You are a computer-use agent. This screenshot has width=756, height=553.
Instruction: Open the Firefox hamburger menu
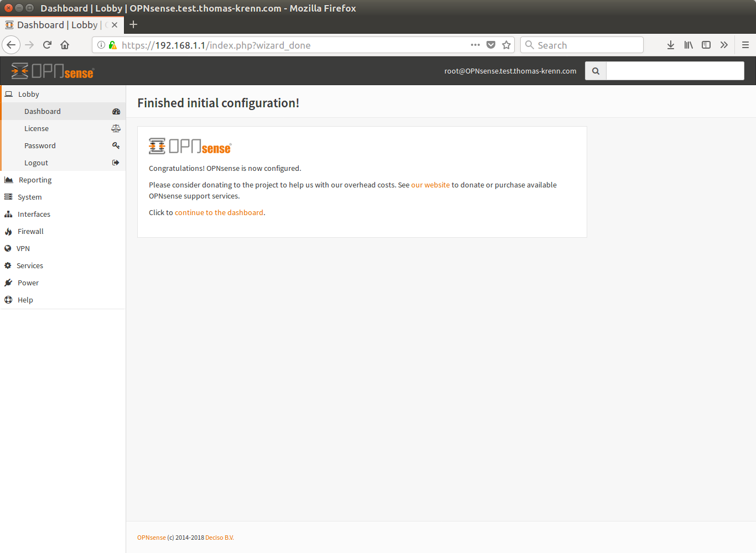pyautogui.click(x=745, y=45)
